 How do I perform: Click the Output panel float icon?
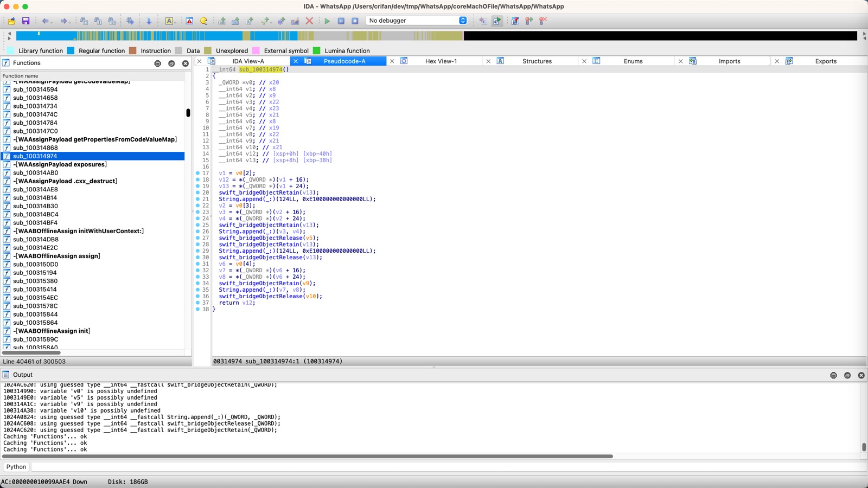point(847,375)
